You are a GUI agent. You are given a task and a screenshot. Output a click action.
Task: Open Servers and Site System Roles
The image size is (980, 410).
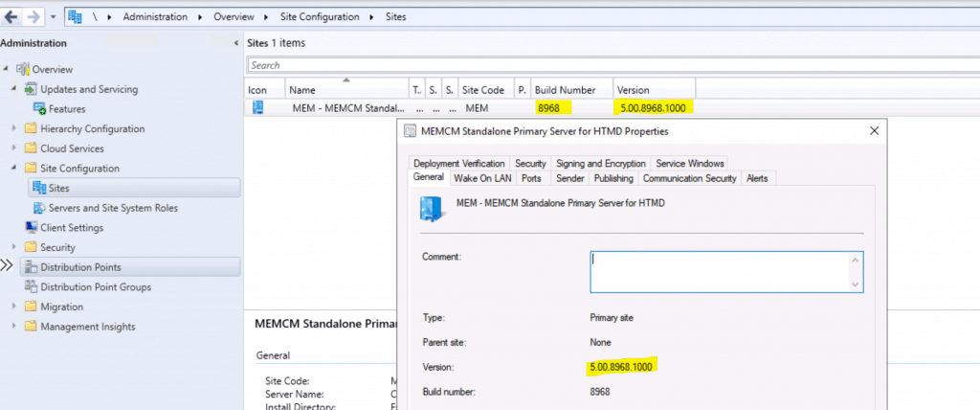click(x=113, y=208)
